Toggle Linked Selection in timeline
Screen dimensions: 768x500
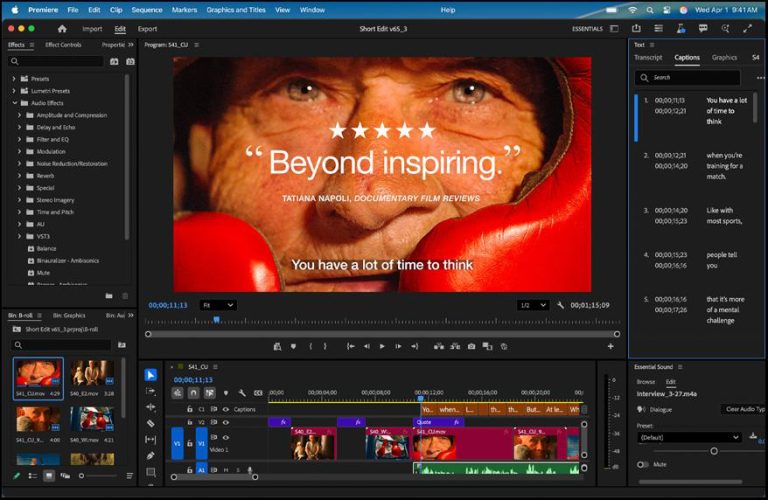pos(210,393)
